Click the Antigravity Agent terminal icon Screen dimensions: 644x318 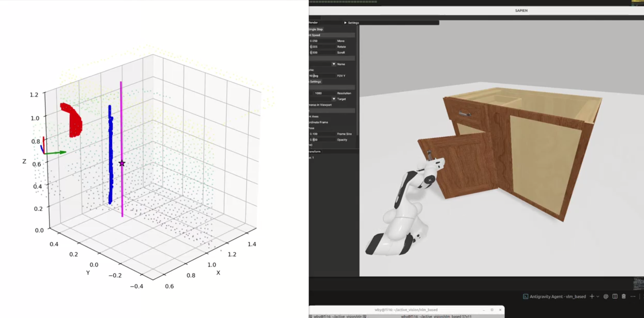pos(526,296)
